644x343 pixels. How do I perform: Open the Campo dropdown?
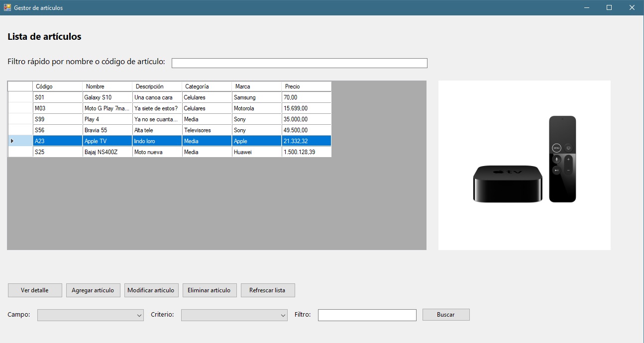[91, 315]
